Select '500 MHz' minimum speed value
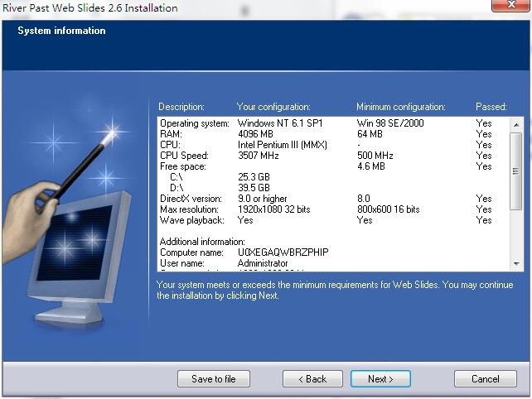This screenshot has height=399, width=532. (x=375, y=156)
